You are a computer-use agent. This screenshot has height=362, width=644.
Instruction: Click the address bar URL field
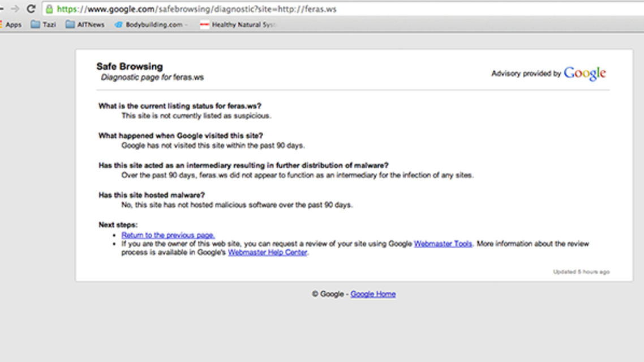pos(343,8)
